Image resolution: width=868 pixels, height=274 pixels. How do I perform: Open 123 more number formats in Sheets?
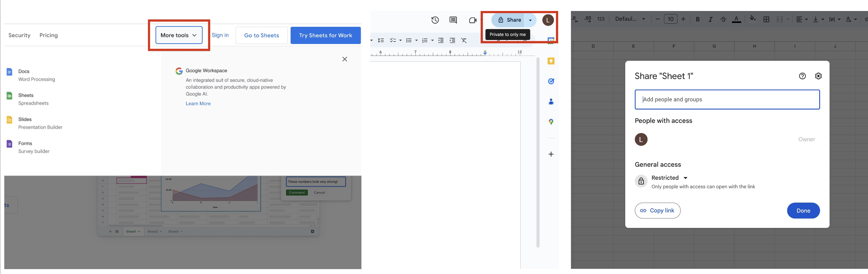click(x=601, y=19)
